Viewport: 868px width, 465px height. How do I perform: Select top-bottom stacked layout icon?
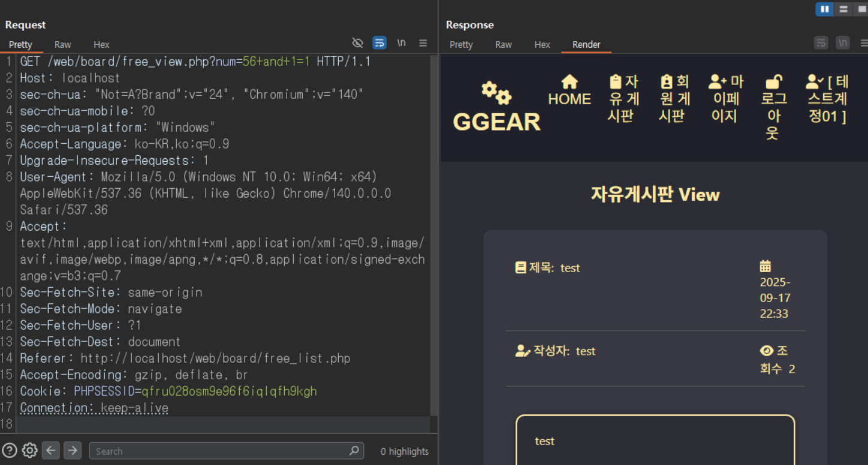(843, 9)
